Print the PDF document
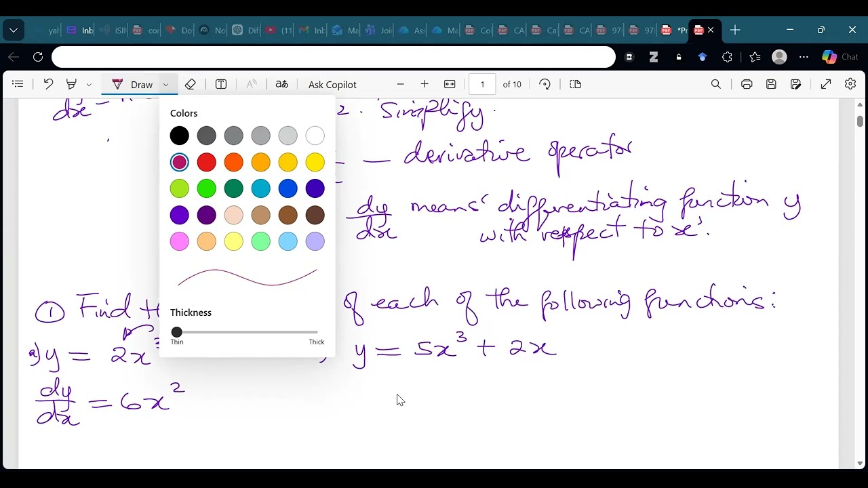 click(x=747, y=84)
